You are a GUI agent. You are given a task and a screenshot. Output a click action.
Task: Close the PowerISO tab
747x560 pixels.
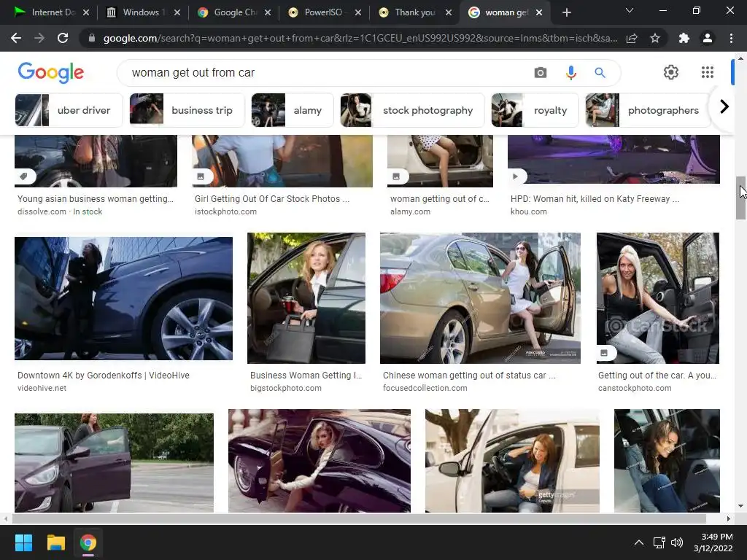(x=358, y=12)
